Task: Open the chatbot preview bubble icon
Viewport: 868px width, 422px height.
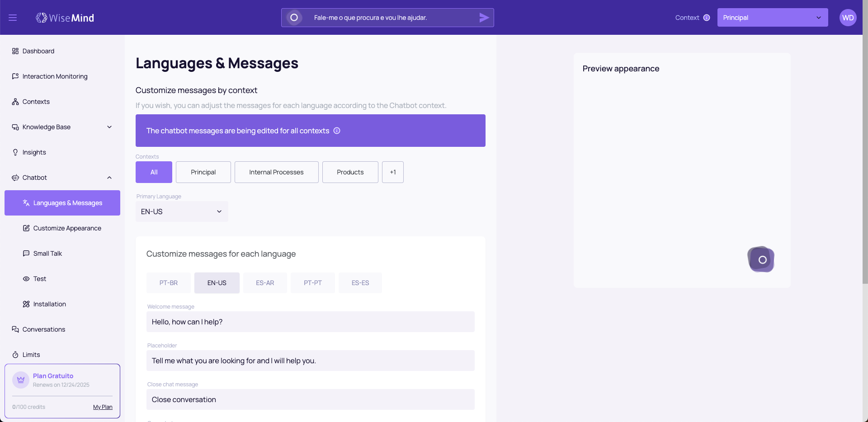Action: [x=761, y=259]
